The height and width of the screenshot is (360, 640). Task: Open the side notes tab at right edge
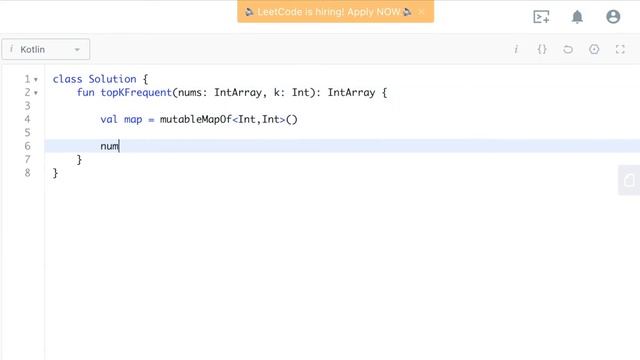(629, 180)
